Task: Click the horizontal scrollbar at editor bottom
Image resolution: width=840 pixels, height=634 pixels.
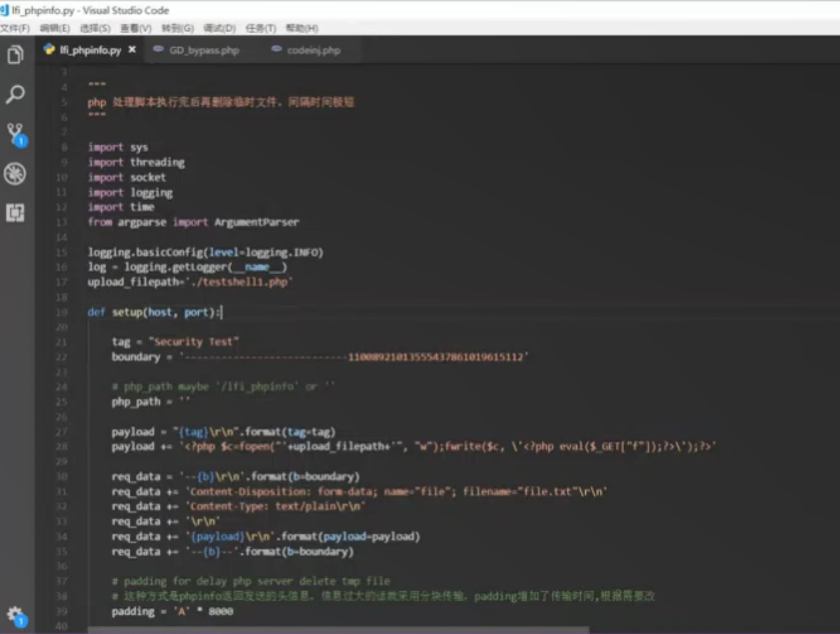Action: (339, 630)
